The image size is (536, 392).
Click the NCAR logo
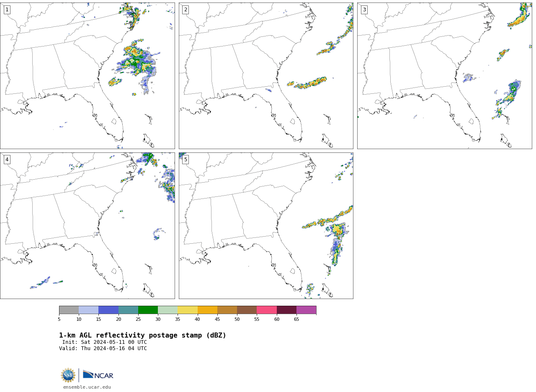pyautogui.click(x=98, y=375)
